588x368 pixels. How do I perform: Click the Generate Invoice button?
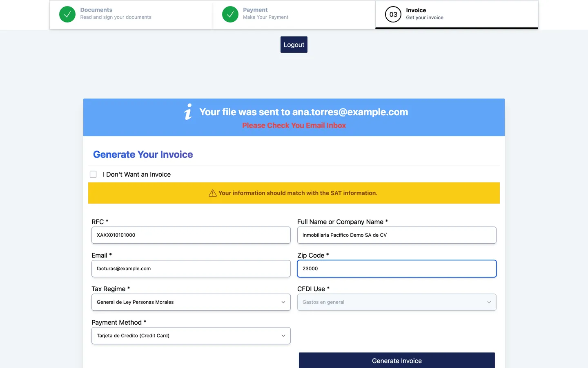[x=397, y=361]
